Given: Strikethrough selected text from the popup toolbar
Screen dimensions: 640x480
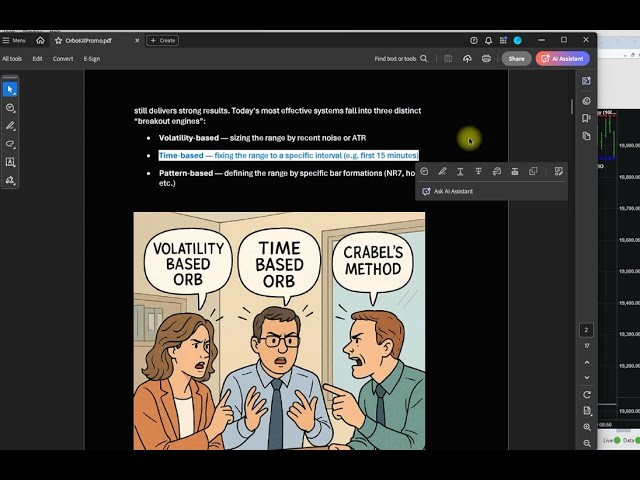Looking at the screenshot, I should (478, 171).
